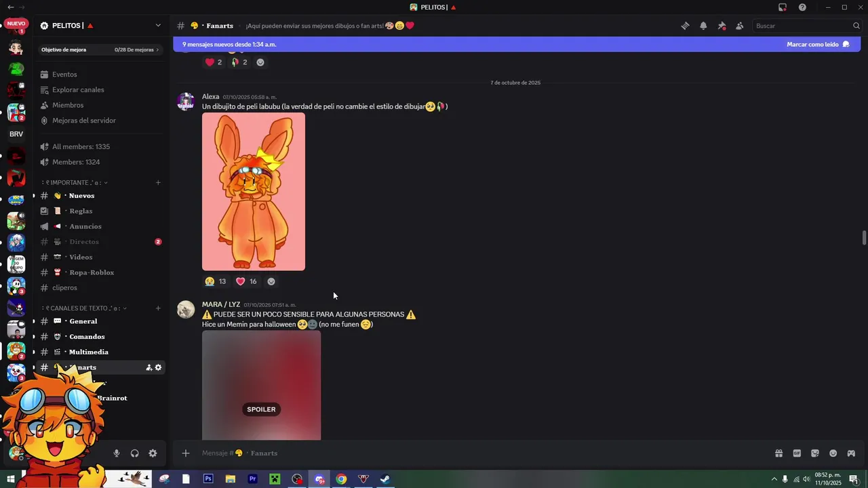
Task: Open the Ropa-Roblox channel
Action: (100, 272)
